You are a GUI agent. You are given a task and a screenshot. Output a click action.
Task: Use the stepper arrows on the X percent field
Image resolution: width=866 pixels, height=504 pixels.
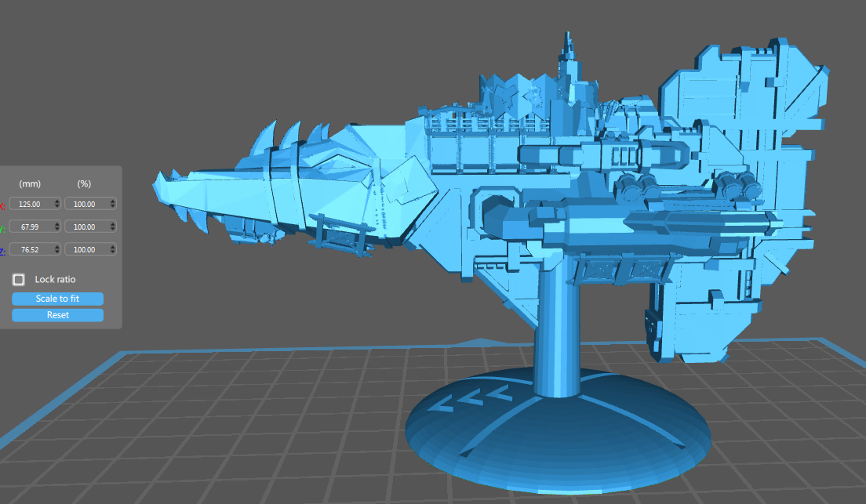113,204
